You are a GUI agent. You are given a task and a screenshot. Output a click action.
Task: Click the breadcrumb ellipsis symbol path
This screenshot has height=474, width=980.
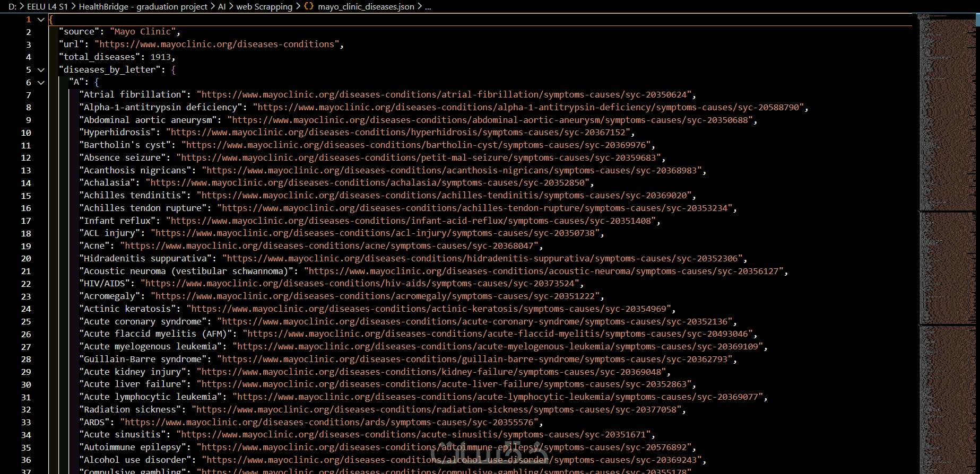[428, 6]
